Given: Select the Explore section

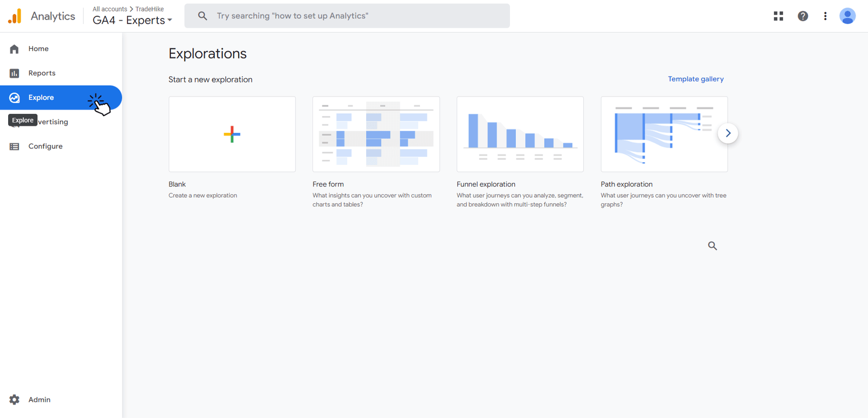Looking at the screenshot, I should [x=41, y=98].
